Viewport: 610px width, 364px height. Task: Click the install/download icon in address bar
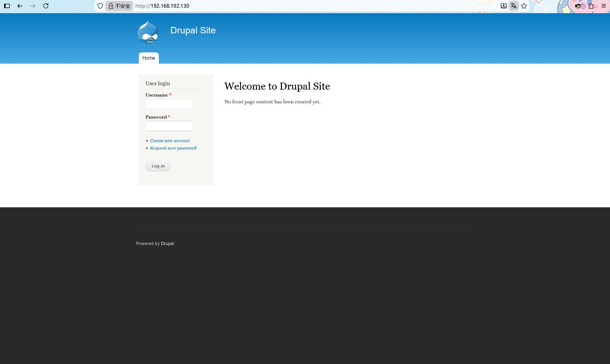click(x=504, y=6)
